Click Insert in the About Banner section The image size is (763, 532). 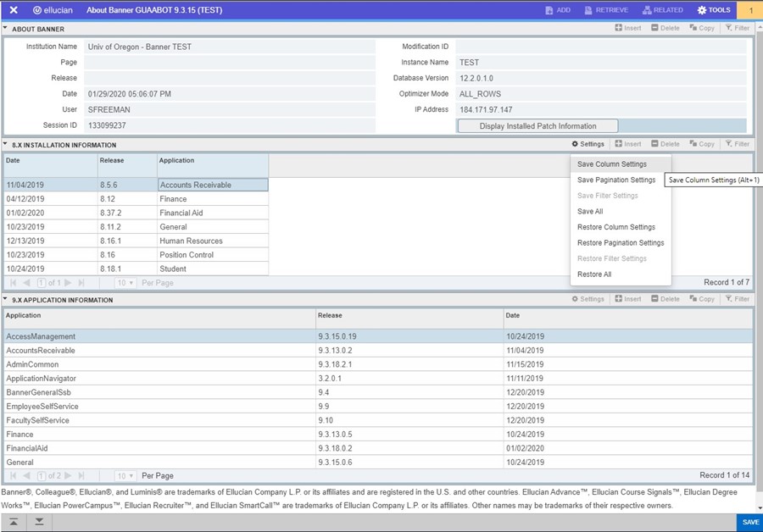pyautogui.click(x=627, y=28)
